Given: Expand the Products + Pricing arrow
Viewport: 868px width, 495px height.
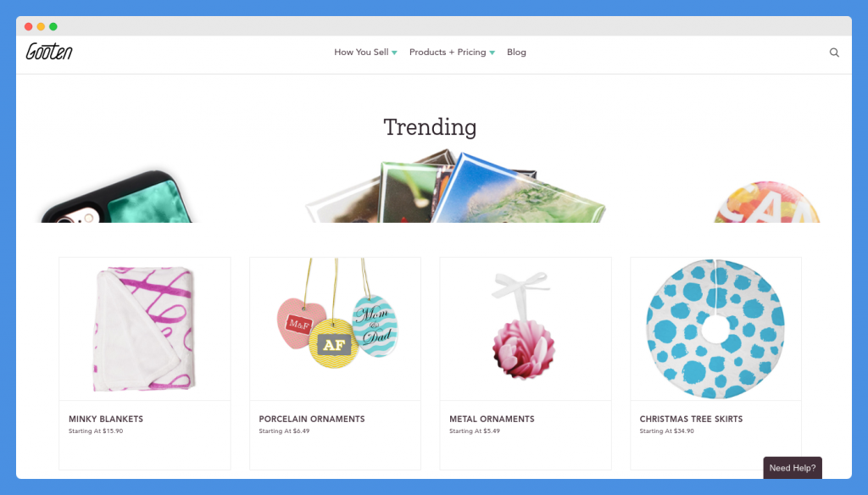Looking at the screenshot, I should click(492, 53).
